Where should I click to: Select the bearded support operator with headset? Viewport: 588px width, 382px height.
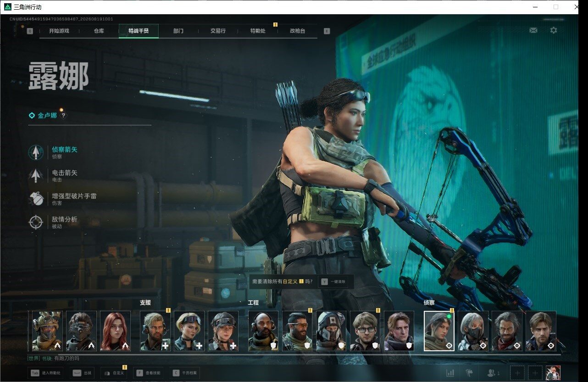click(x=155, y=331)
